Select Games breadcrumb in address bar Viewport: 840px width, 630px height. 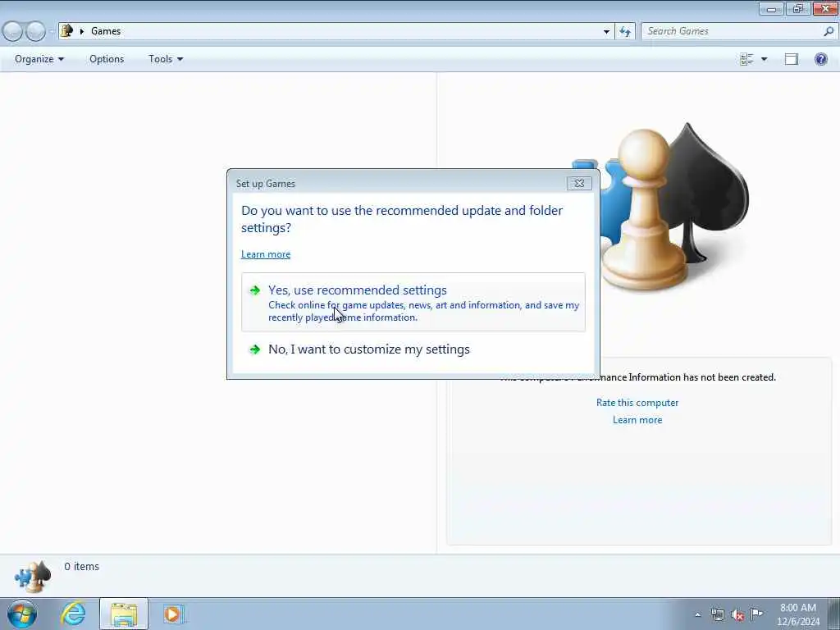pos(106,31)
